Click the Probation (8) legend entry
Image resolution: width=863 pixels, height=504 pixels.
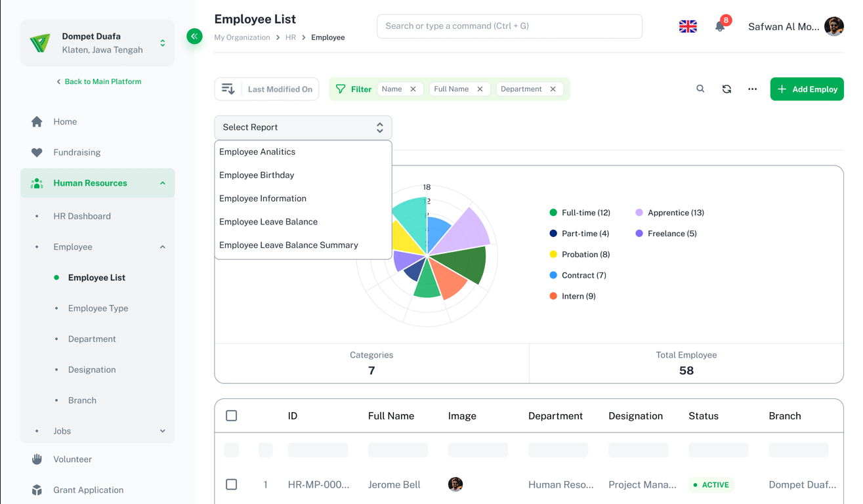tap(579, 255)
